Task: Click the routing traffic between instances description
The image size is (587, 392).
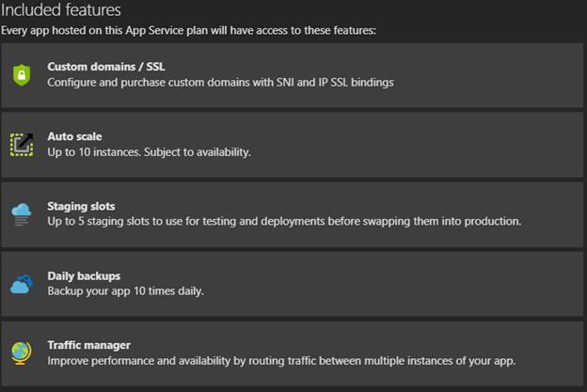Action: click(x=281, y=360)
